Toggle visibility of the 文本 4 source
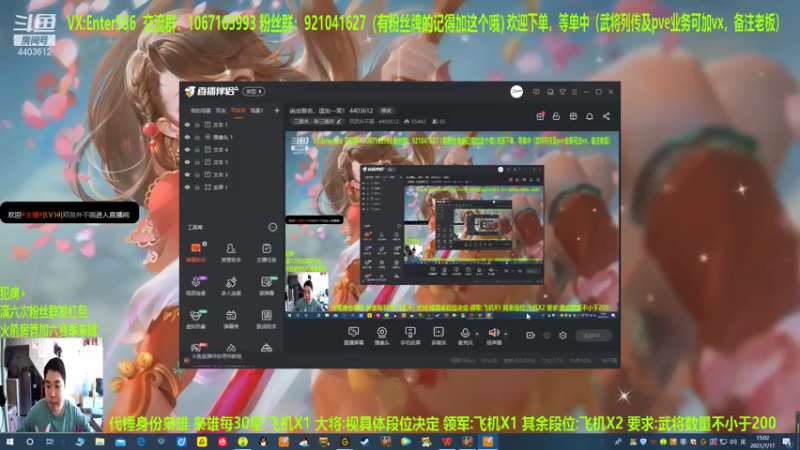The image size is (800, 450). pos(187,149)
